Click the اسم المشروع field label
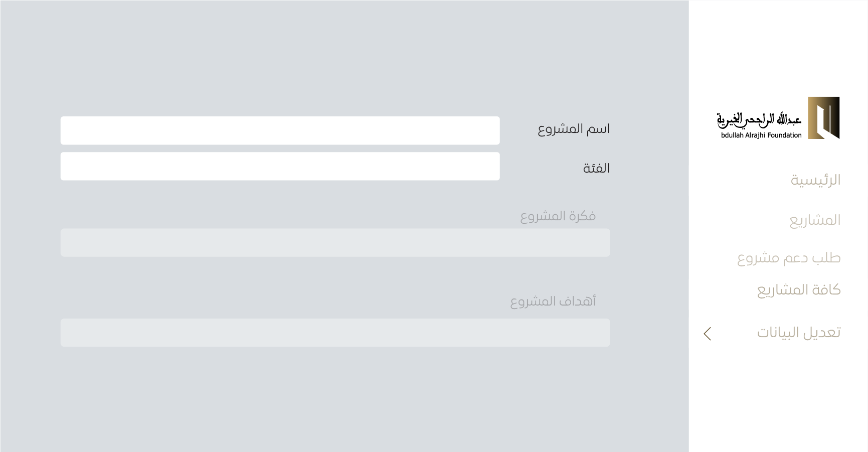This screenshot has width=868, height=452. coord(574,129)
